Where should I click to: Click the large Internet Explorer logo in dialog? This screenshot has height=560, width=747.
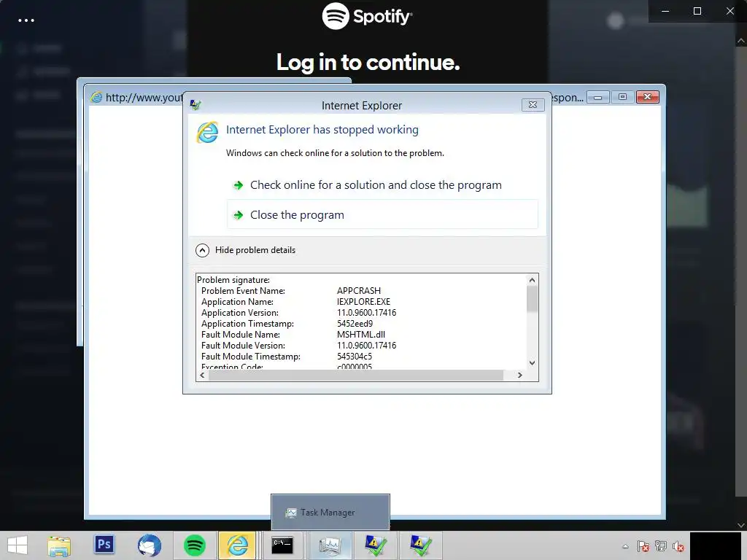pos(208,132)
